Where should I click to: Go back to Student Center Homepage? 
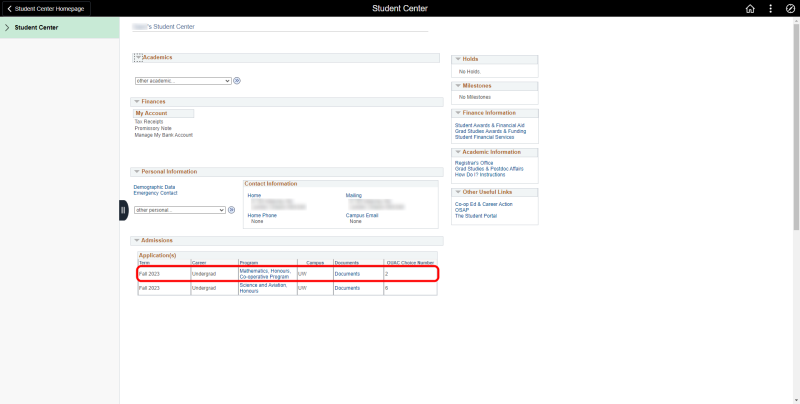click(46, 9)
